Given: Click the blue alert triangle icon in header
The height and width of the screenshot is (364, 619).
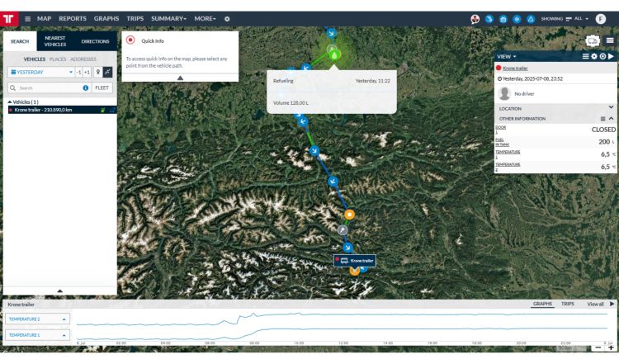Looking at the screenshot, I should pyautogui.click(x=531, y=19).
